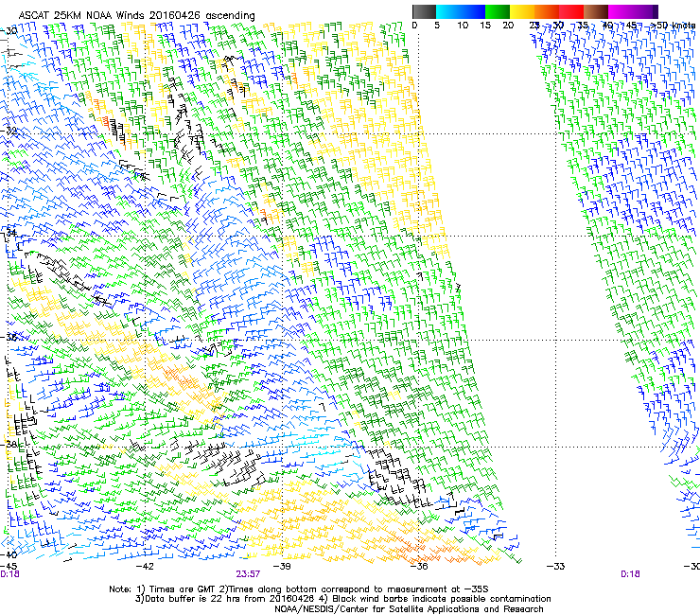
Task: Click the title 'ASCAT 25KM NOAA Winds 20160426 ascending'
Action: tap(136, 15)
